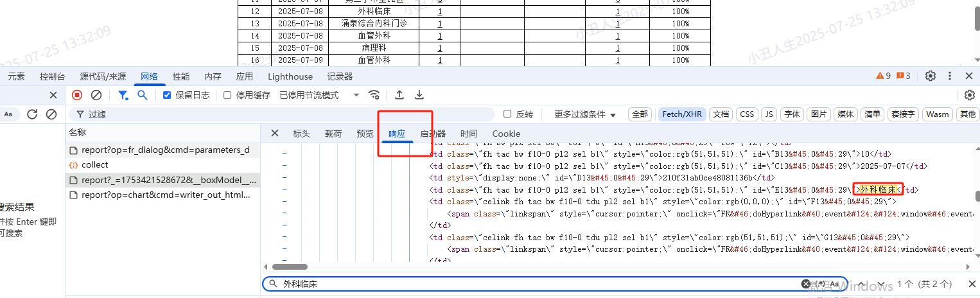Expand 更多过滤条件 dropdown

[585, 114]
